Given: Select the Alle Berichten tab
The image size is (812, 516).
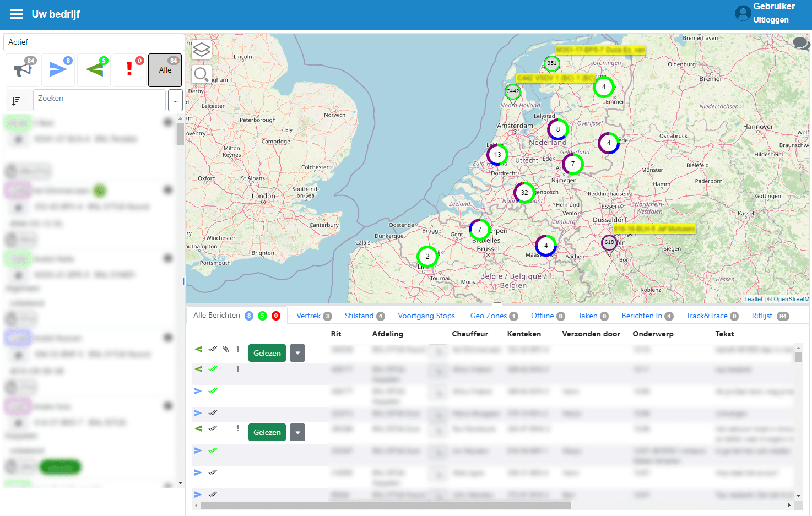Looking at the screenshot, I should tap(237, 316).
